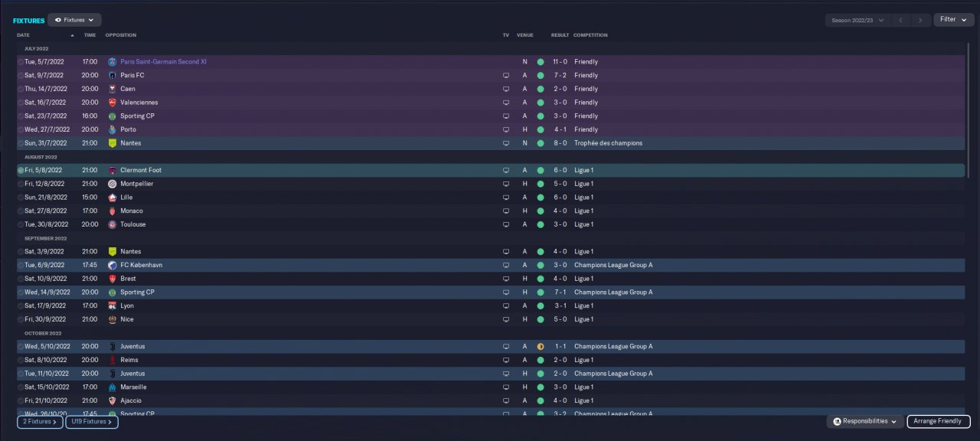This screenshot has height=441, width=980.
Task: Sort fixtures by the Date column header
Action: pyautogui.click(x=24, y=35)
